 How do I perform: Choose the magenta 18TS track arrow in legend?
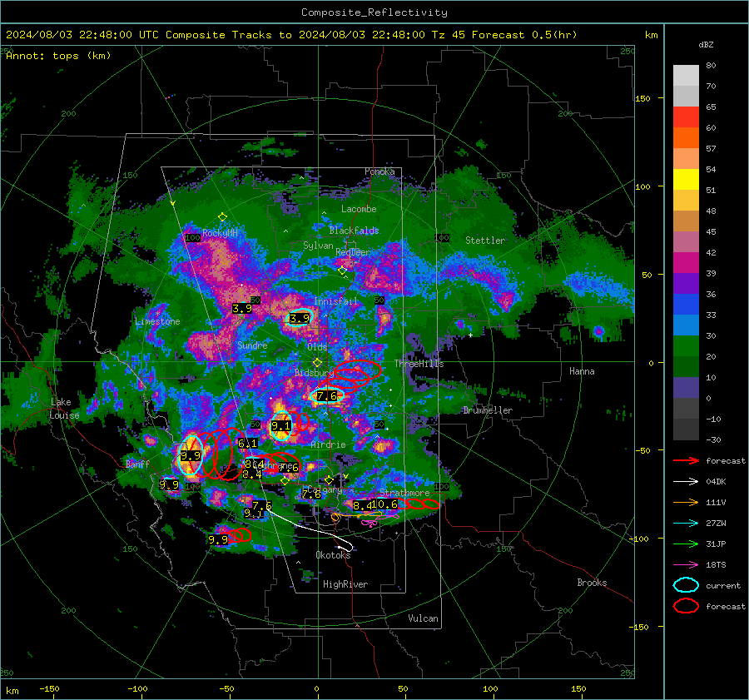[686, 565]
